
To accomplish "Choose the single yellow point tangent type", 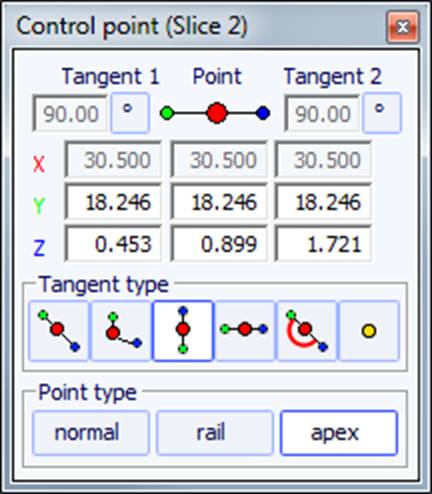I will point(369,331).
